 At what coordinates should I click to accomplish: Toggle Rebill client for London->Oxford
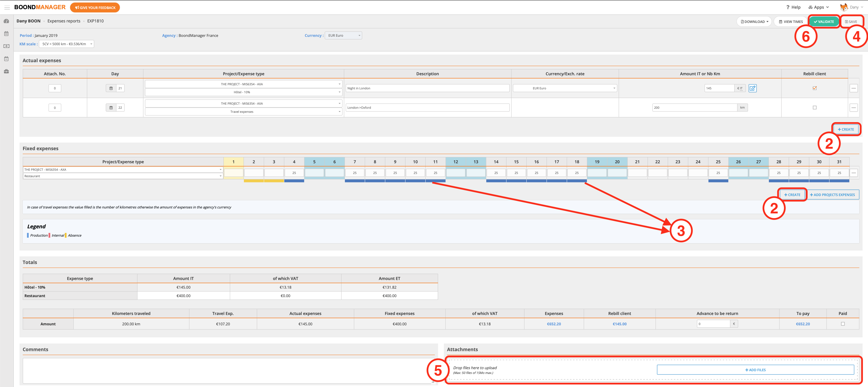coord(814,108)
